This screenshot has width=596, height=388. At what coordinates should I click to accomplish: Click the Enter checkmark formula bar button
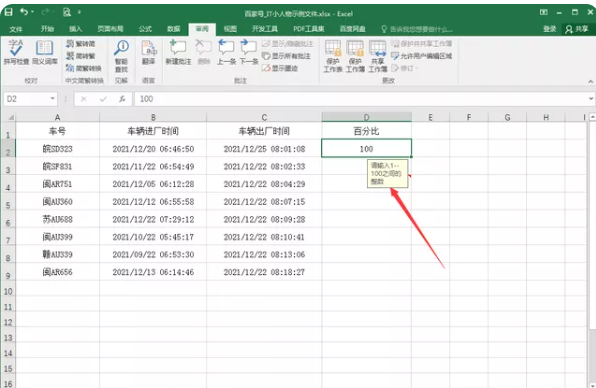click(103, 99)
